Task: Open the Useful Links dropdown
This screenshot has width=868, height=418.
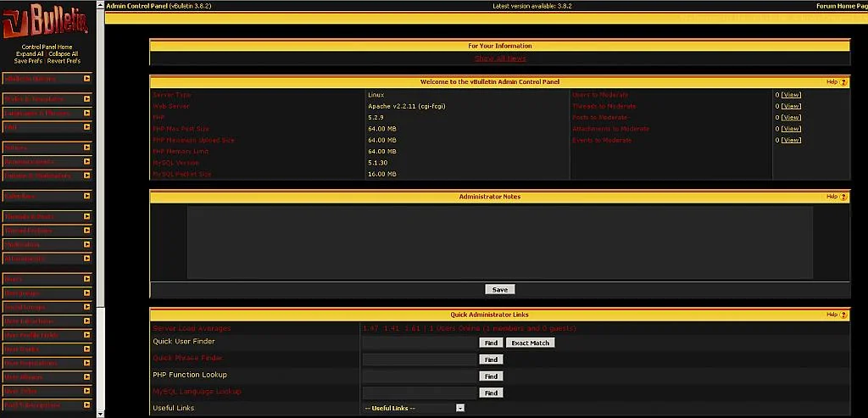Action: (460, 408)
